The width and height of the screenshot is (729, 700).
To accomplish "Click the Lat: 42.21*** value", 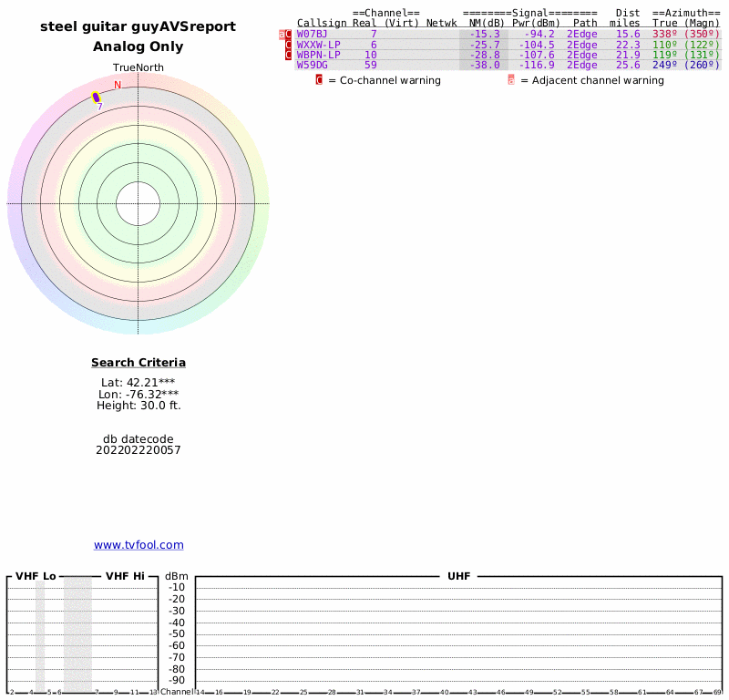I will pyautogui.click(x=139, y=383).
